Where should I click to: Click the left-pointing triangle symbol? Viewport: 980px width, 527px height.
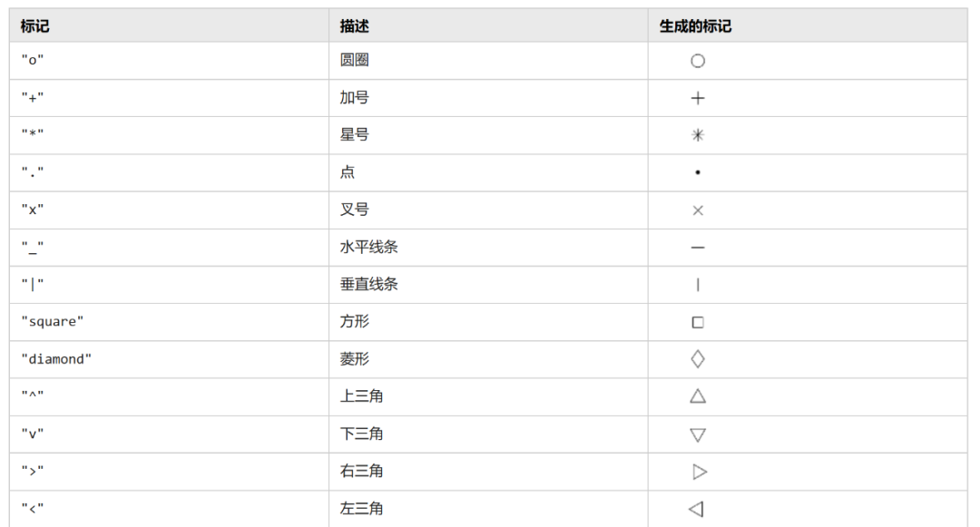point(696,509)
